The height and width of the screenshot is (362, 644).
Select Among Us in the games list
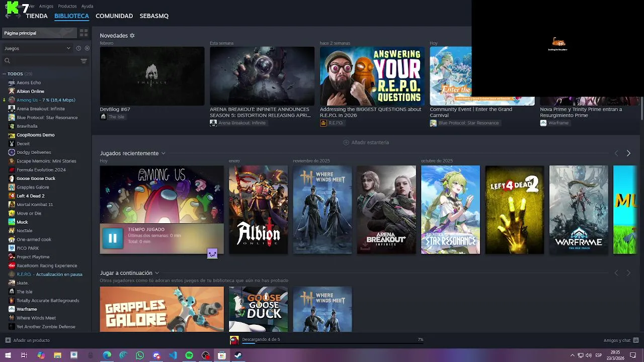pyautogui.click(x=46, y=100)
